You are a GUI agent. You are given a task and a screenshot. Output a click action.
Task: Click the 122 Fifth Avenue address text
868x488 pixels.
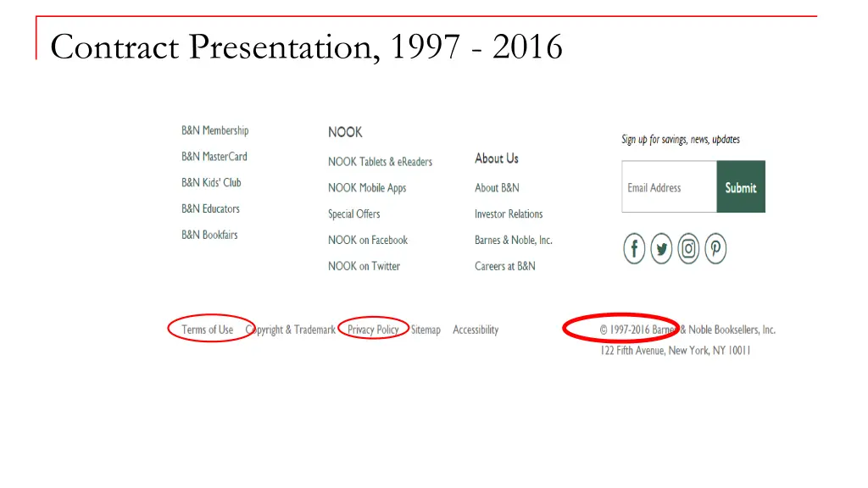tap(676, 351)
